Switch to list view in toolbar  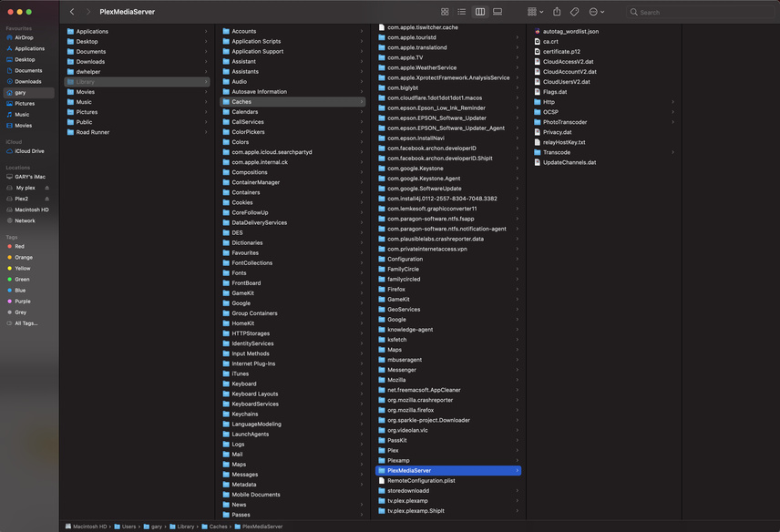(462, 12)
